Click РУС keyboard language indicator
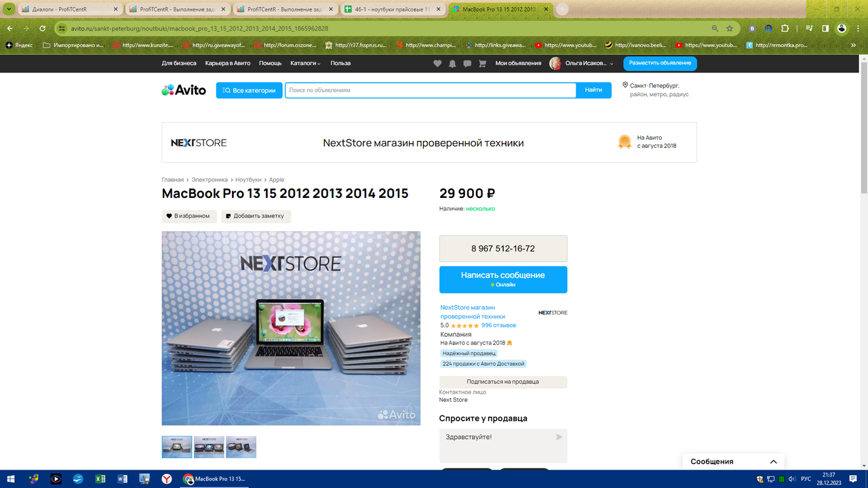The width and height of the screenshot is (868, 488). coord(806,479)
